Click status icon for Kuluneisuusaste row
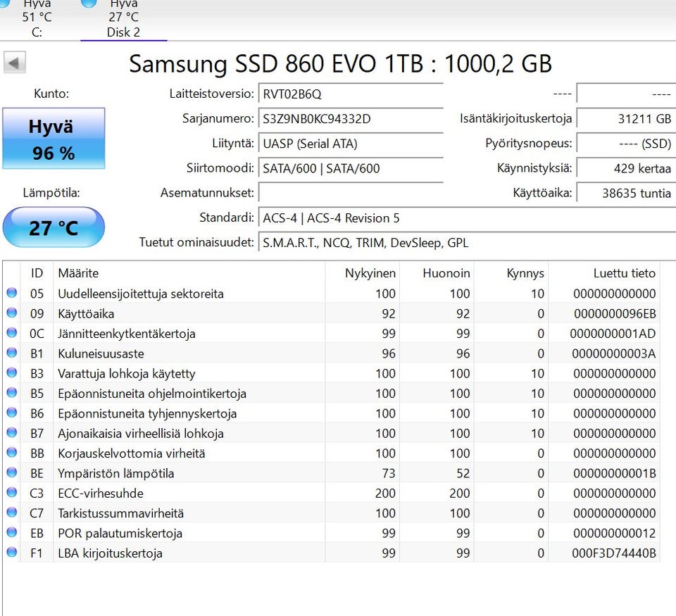Image resolution: width=676 pixels, height=616 pixels. (x=11, y=353)
